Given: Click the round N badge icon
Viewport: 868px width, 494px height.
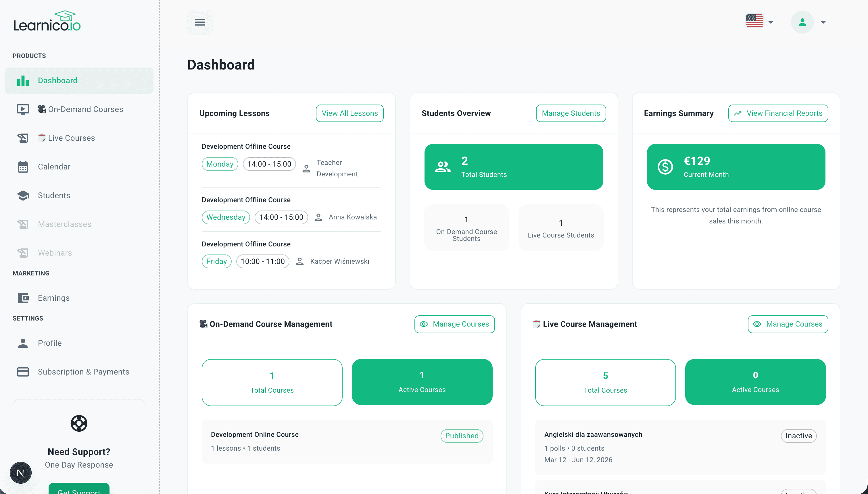Looking at the screenshot, I should 20,473.
